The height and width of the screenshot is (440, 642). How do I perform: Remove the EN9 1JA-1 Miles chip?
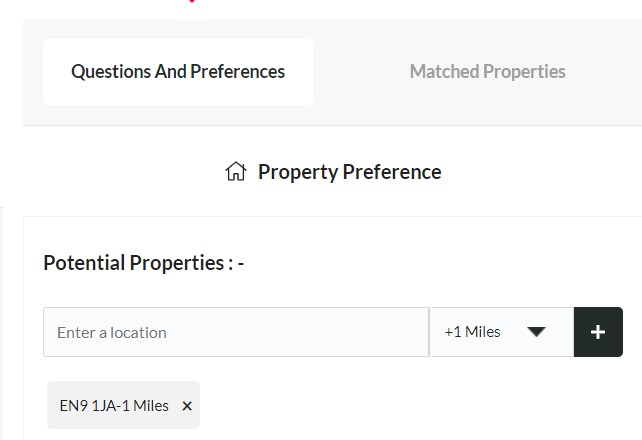pyautogui.click(x=187, y=406)
